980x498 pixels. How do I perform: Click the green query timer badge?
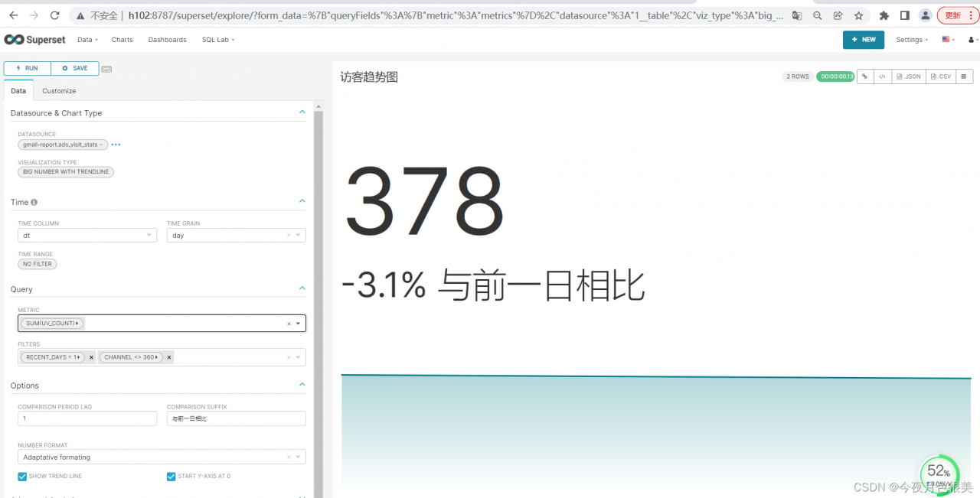point(835,76)
